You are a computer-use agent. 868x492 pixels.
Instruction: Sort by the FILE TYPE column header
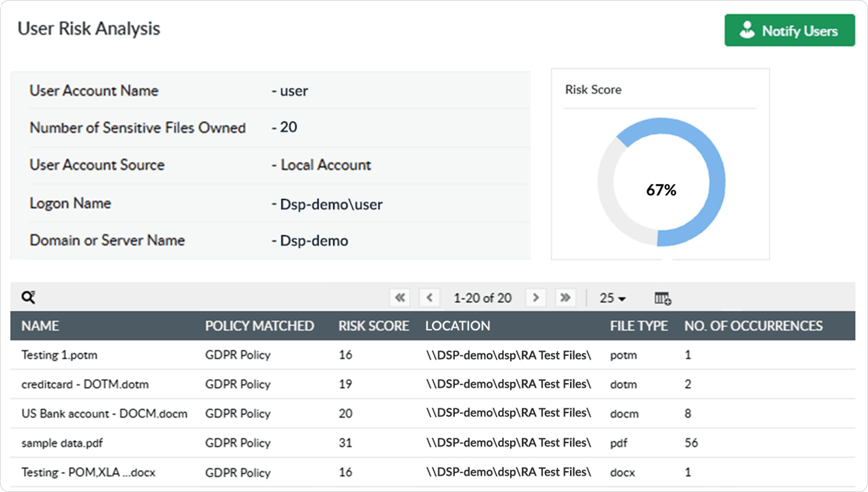tap(639, 326)
